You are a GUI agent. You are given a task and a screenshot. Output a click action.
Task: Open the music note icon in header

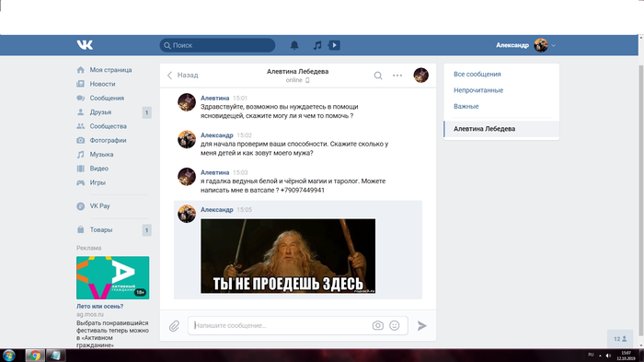tap(317, 45)
